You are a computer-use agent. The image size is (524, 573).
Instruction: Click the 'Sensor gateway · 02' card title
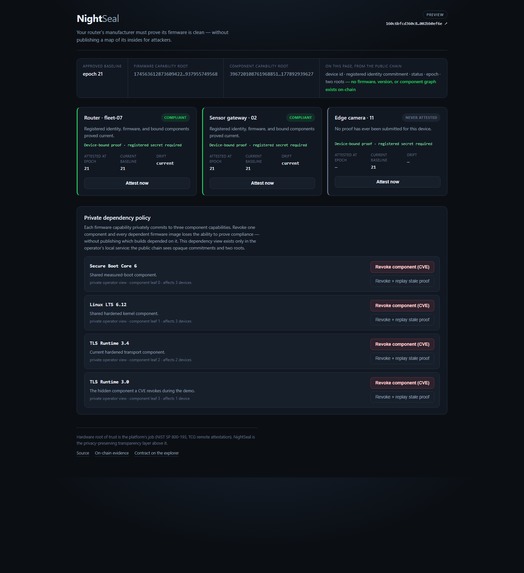click(233, 118)
